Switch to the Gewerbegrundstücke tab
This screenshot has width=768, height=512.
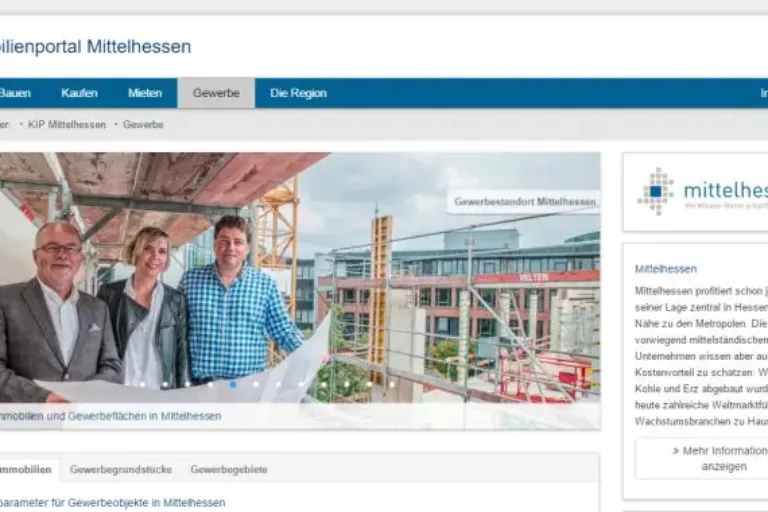(x=121, y=469)
